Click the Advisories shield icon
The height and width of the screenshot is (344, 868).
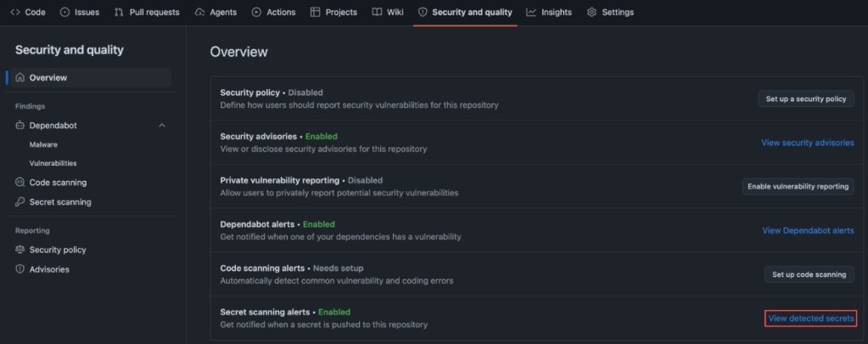(x=20, y=269)
